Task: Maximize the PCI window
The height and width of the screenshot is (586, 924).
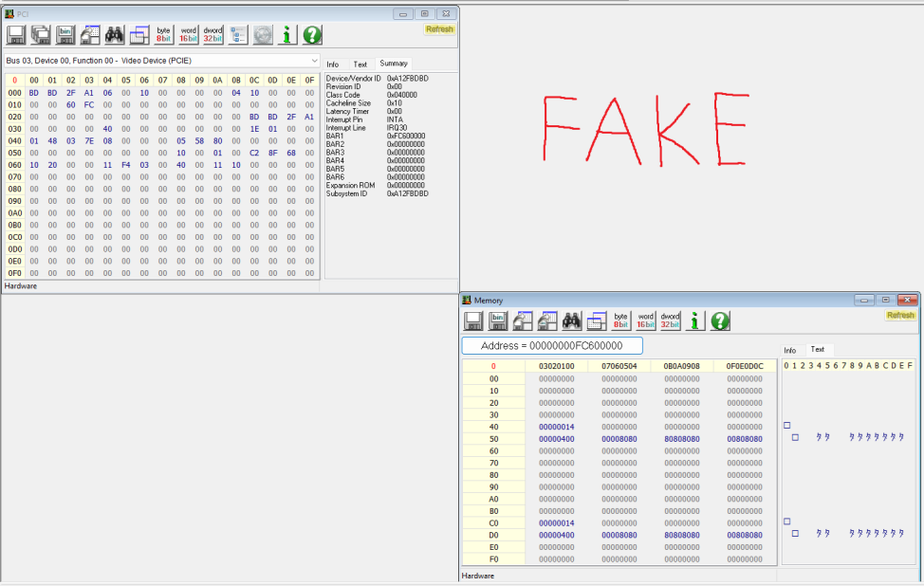Action: coord(424,13)
